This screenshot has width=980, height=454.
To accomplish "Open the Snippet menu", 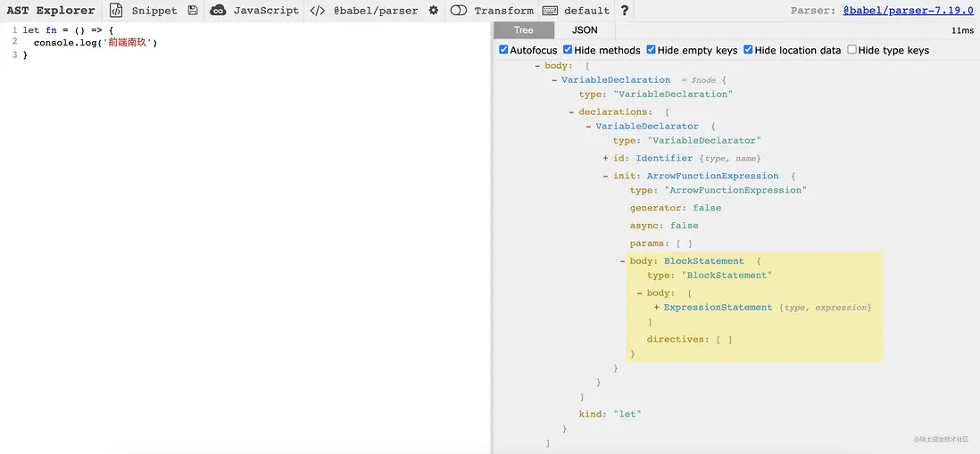I will point(154,11).
